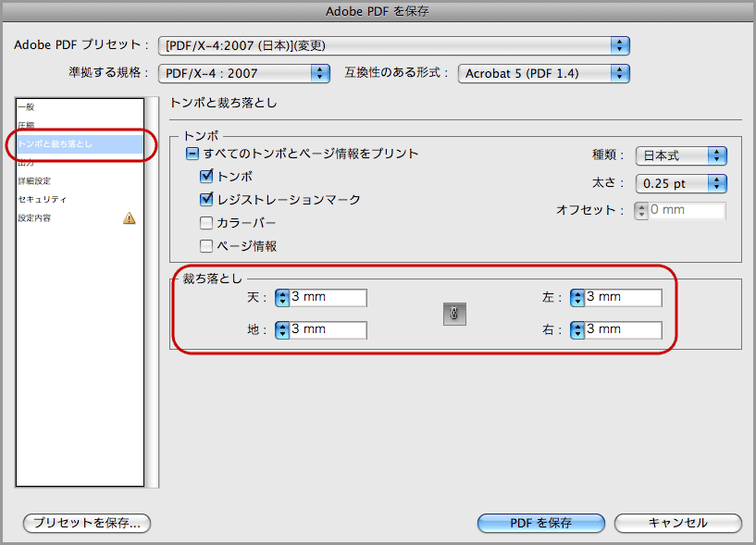
Task: Click the 右 bleed value field
Action: coord(623,330)
